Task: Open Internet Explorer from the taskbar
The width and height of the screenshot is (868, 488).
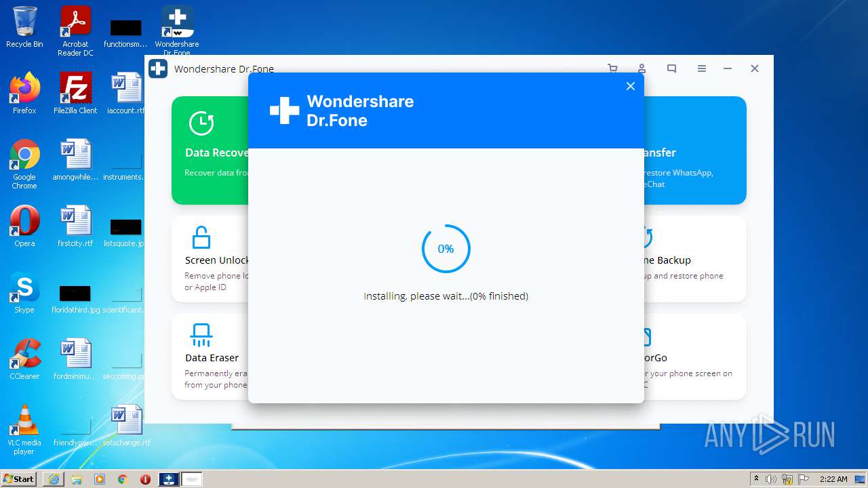Action: tap(54, 479)
